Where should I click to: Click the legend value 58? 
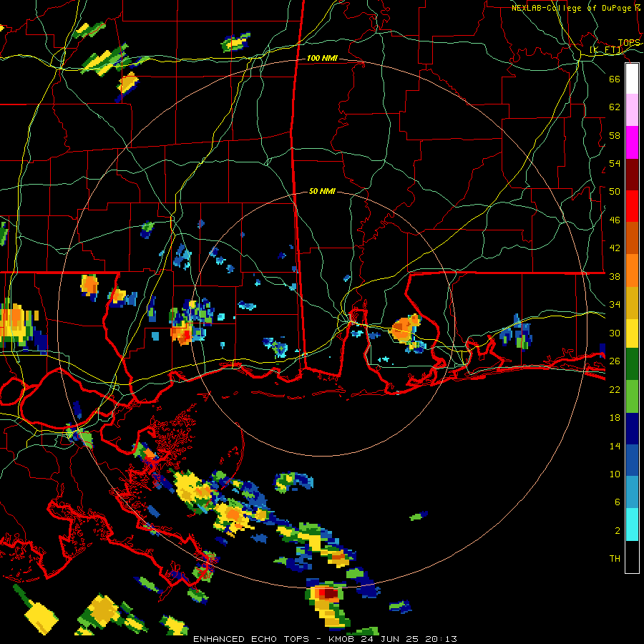[615, 135]
